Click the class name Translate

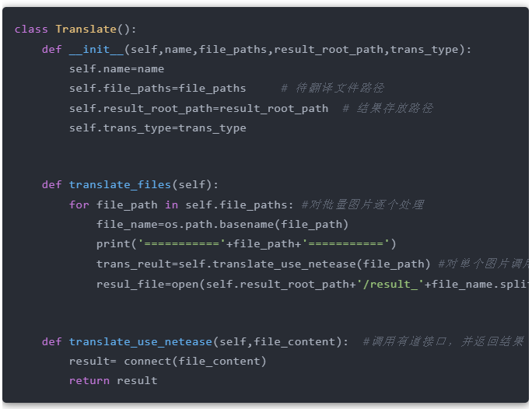pos(86,30)
